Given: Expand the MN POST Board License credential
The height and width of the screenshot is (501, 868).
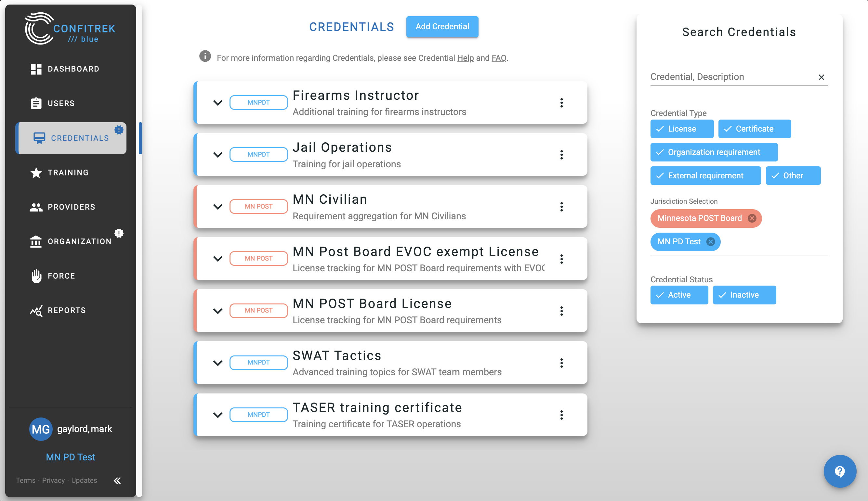Looking at the screenshot, I should click(x=217, y=311).
